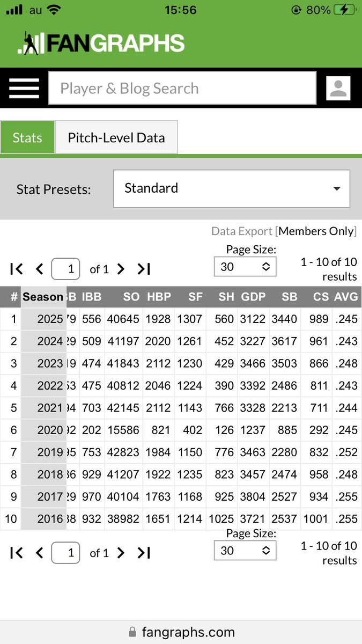Click the top page number input box
The height and width of the screenshot is (644, 362).
pyautogui.click(x=65, y=269)
